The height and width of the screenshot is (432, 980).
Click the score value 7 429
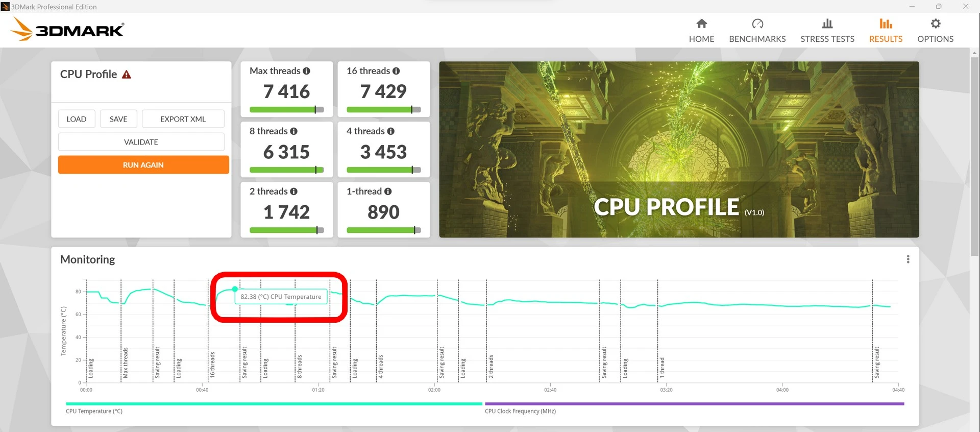[383, 91]
